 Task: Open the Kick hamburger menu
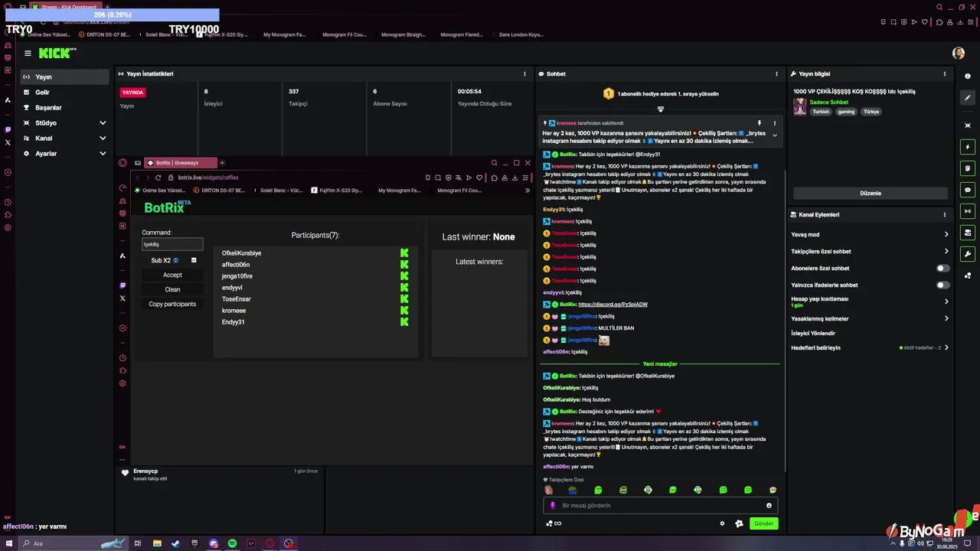click(28, 53)
